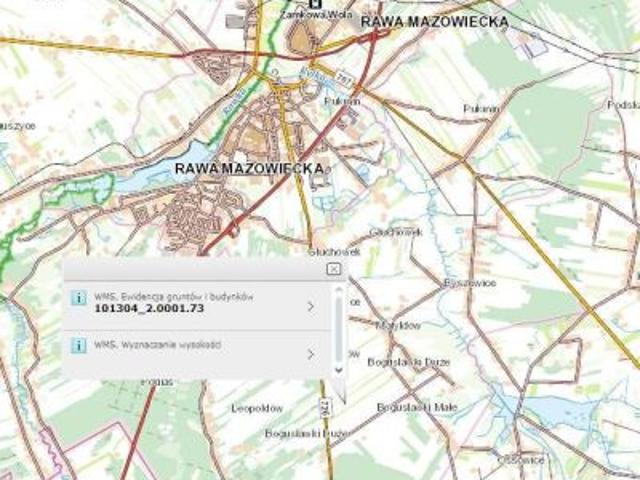640x480 pixels.
Task: Close the map info popup
Action: tap(333, 269)
